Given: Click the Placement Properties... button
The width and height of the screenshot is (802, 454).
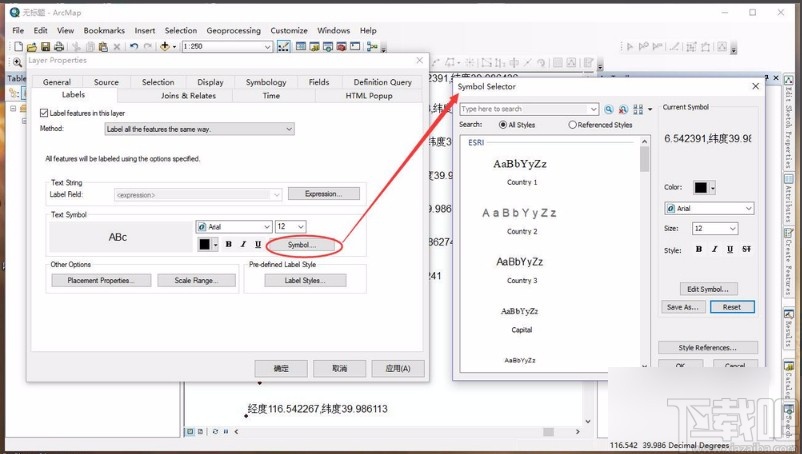Looking at the screenshot, I should 101,280.
